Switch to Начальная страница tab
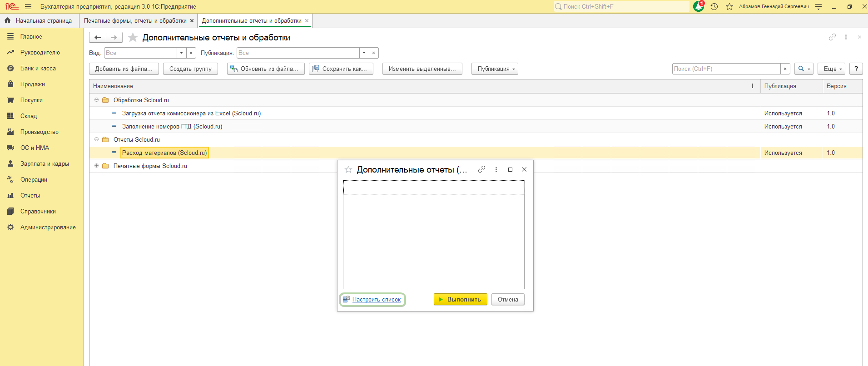Image resolution: width=868 pixels, height=366 pixels. [x=40, y=20]
